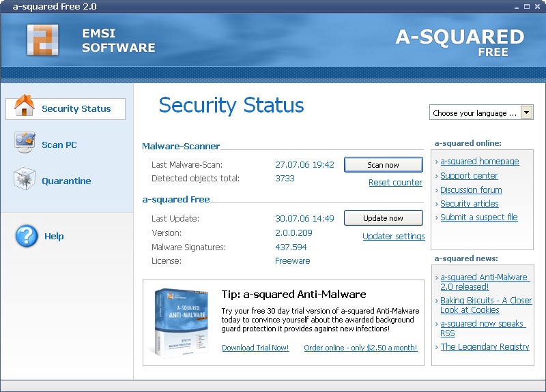Screen dimensions: 546x392
Task: Minimize the a-squared Free window
Action: coord(517,7)
